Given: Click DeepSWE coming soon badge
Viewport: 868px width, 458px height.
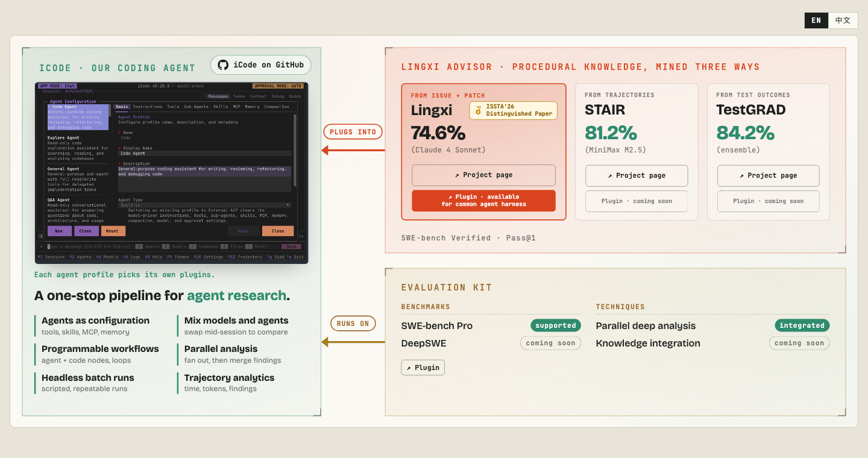Looking at the screenshot, I should tap(550, 343).
